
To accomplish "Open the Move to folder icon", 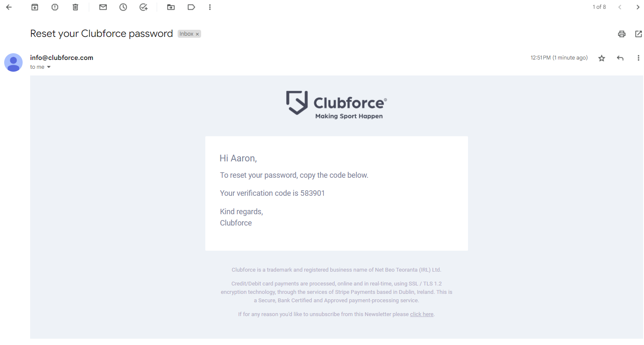I will [171, 7].
